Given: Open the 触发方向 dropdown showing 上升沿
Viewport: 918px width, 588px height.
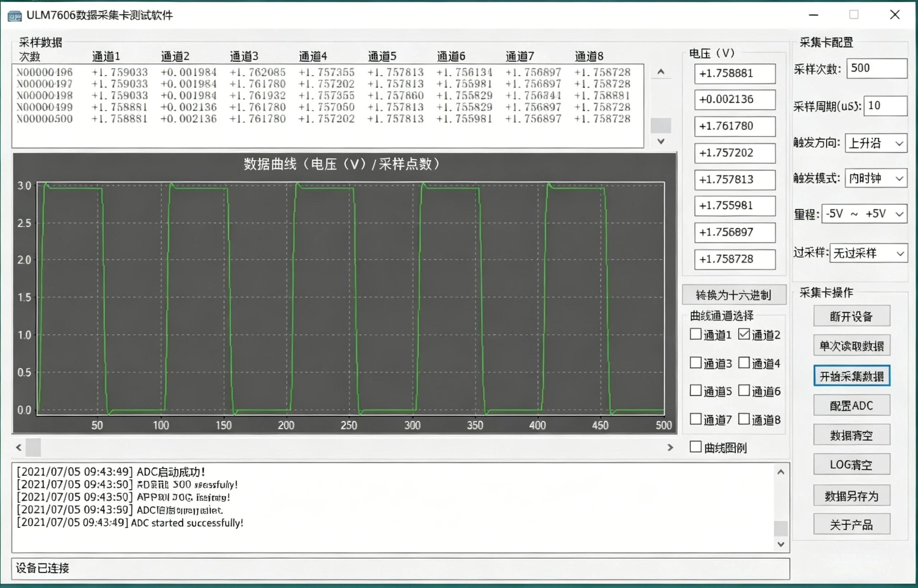Looking at the screenshot, I should [x=876, y=143].
